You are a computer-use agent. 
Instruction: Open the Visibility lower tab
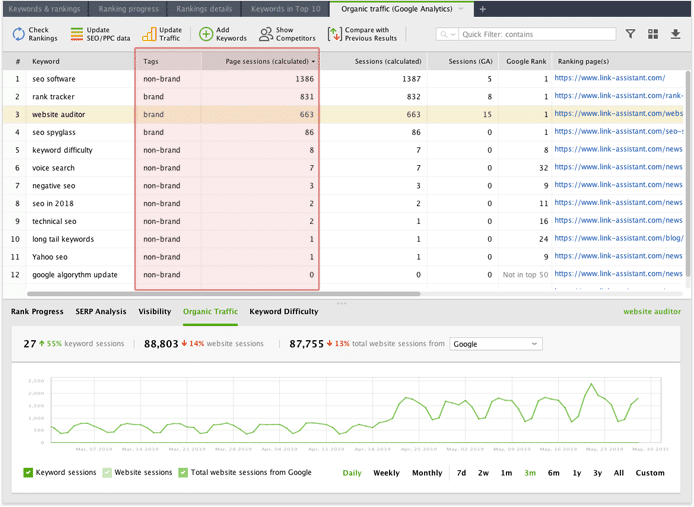point(154,311)
